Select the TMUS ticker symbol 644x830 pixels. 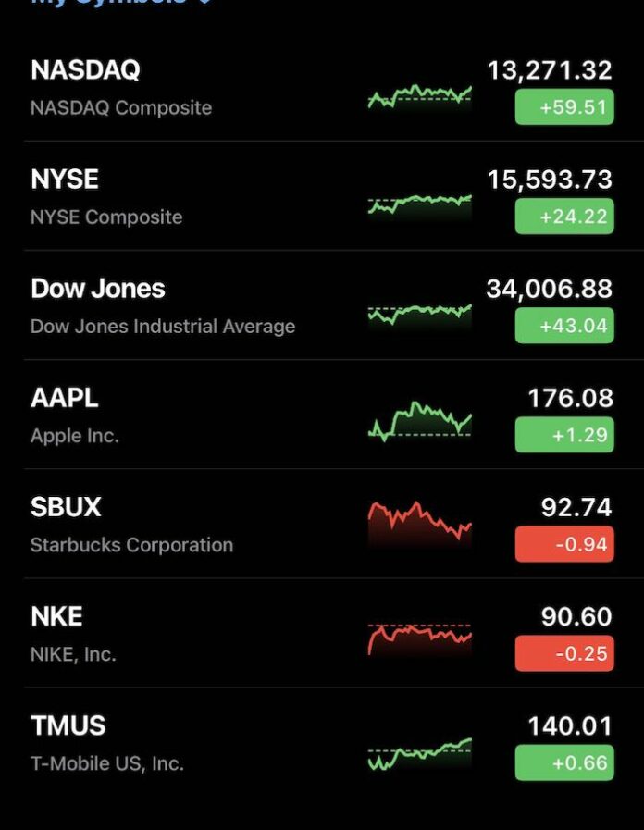pos(68,725)
